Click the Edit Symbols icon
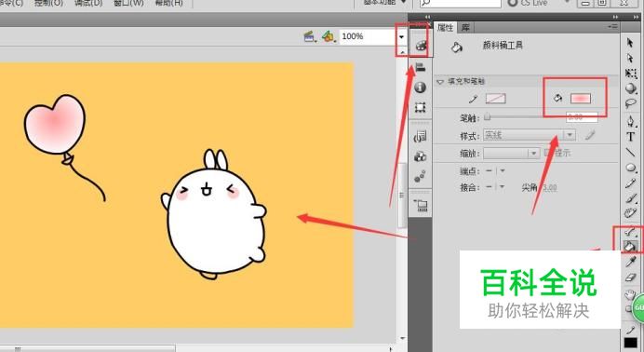 (329, 36)
